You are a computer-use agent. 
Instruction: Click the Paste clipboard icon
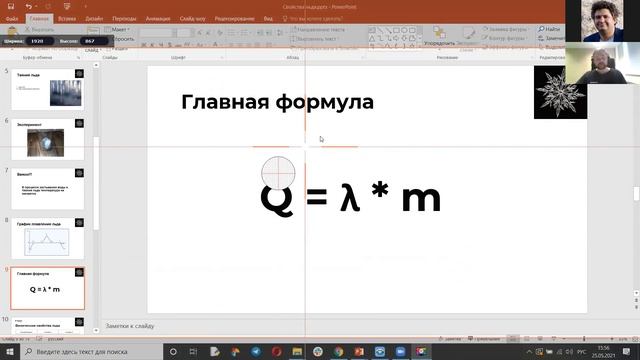coord(12,32)
